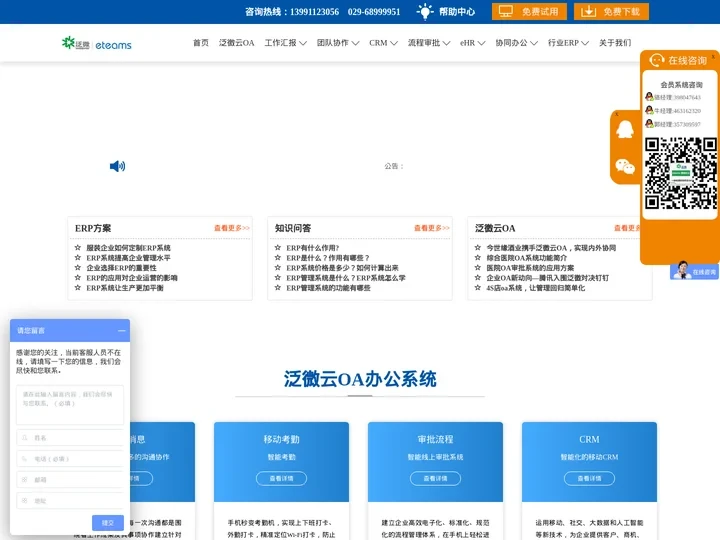Close the online consultation panel
720x540 pixels.
coord(713,56)
